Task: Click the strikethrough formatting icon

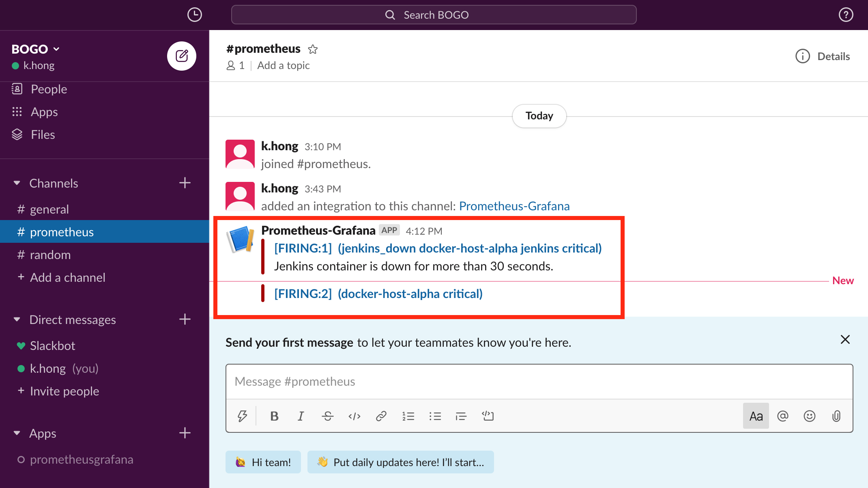Action: (x=327, y=416)
